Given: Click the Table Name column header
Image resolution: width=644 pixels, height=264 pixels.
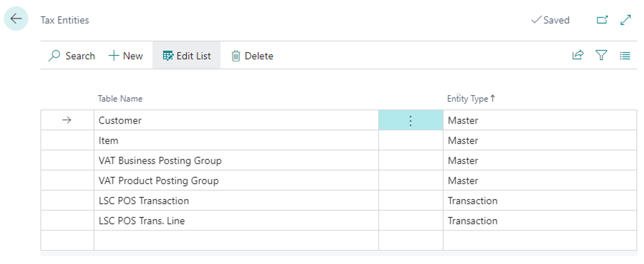Looking at the screenshot, I should [120, 99].
